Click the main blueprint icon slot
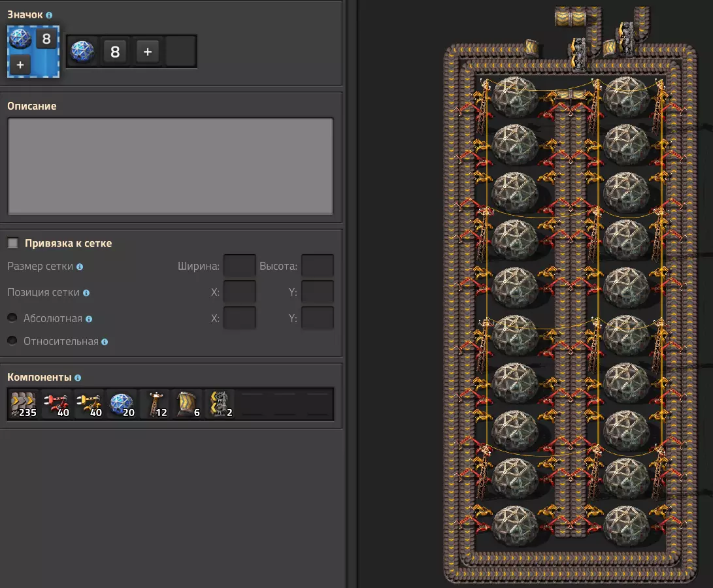This screenshot has height=588, width=713. pos(33,52)
